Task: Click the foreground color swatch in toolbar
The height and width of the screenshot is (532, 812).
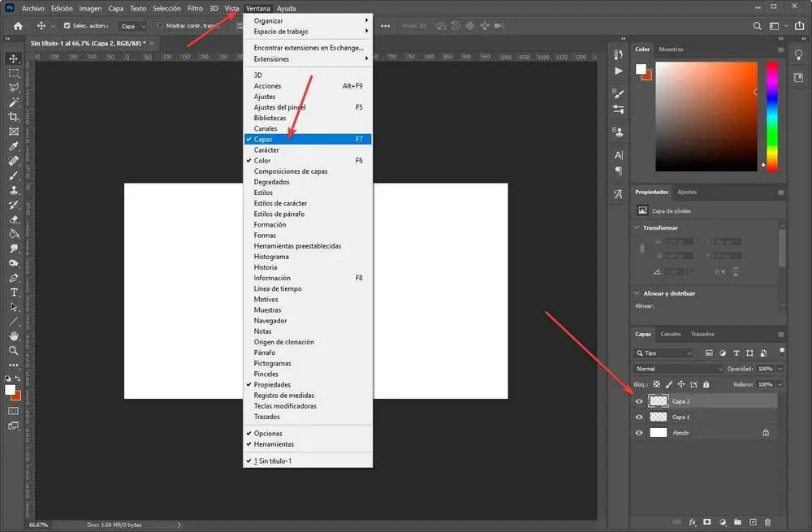Action: point(10,390)
